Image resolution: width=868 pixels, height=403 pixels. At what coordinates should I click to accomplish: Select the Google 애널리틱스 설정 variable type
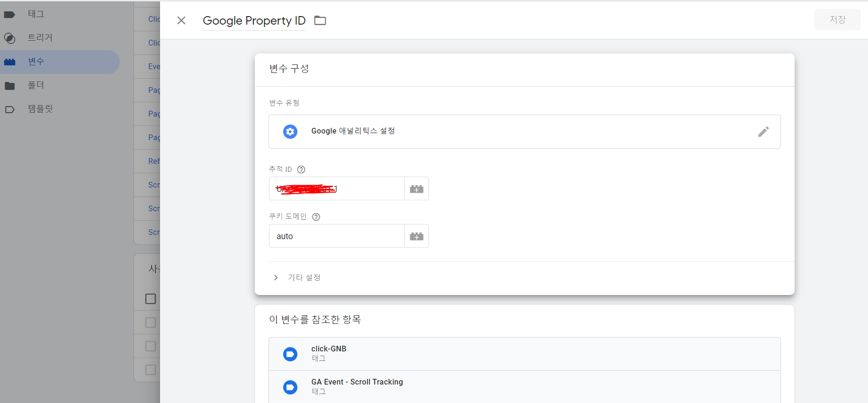[x=524, y=132]
